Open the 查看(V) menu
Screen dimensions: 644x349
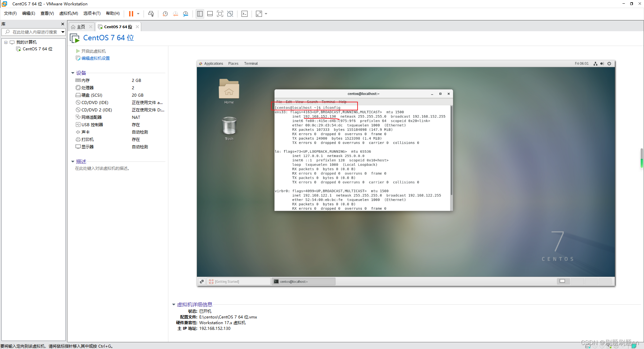[x=47, y=13]
